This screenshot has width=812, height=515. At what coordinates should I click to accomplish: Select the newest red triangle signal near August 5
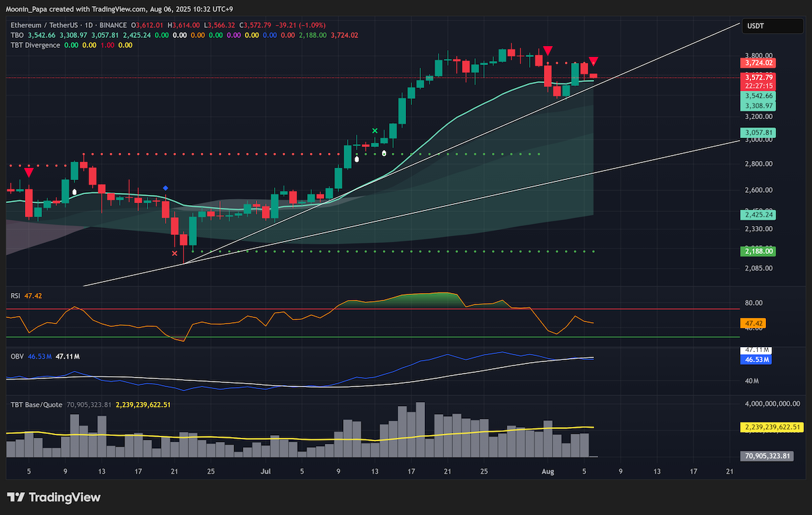pos(593,62)
